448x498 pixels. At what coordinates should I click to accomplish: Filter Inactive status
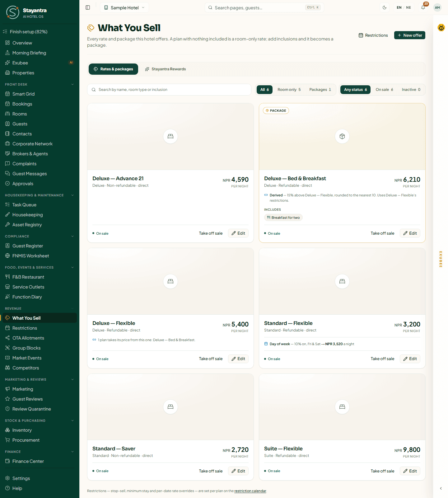click(411, 90)
